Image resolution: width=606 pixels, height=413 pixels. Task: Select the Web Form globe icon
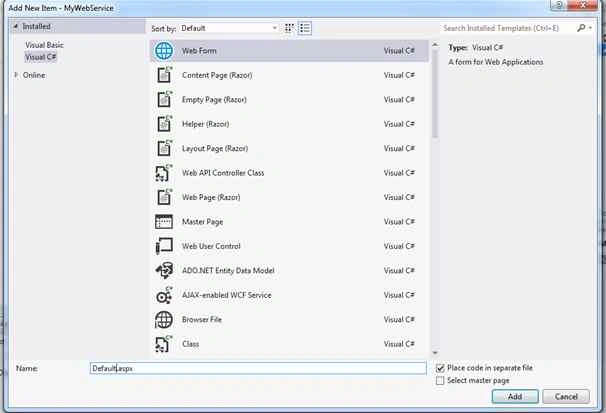164,51
